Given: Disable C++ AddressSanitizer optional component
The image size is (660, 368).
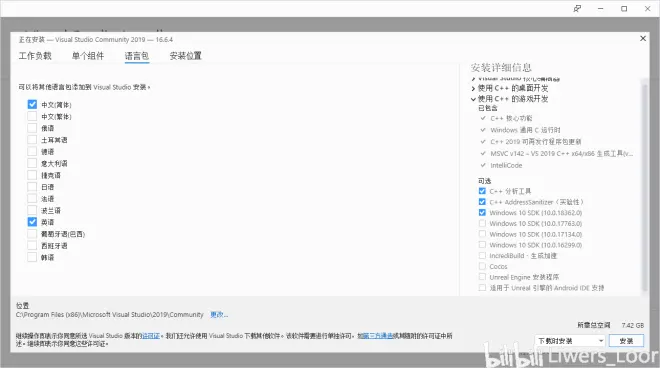Looking at the screenshot, I should 482,202.
